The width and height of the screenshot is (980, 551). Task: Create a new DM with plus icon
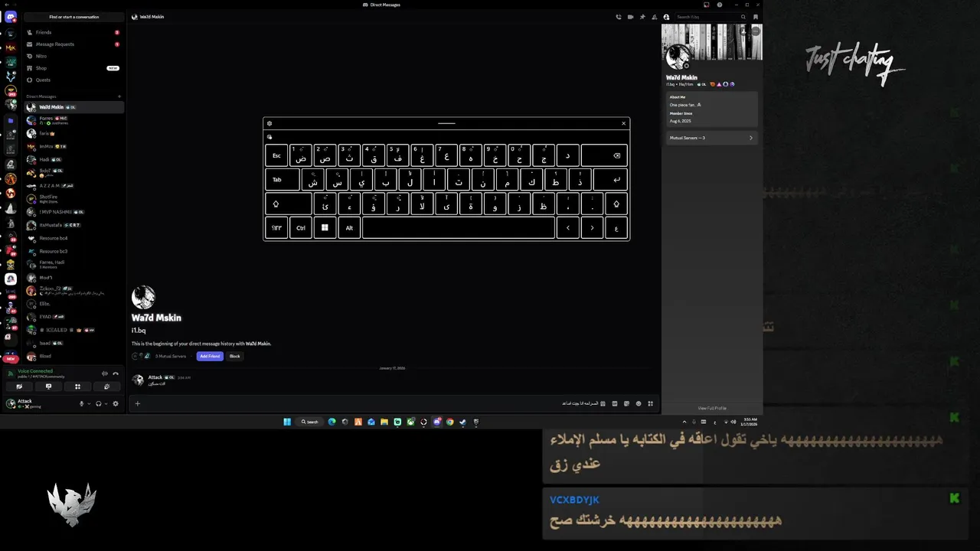119,96
